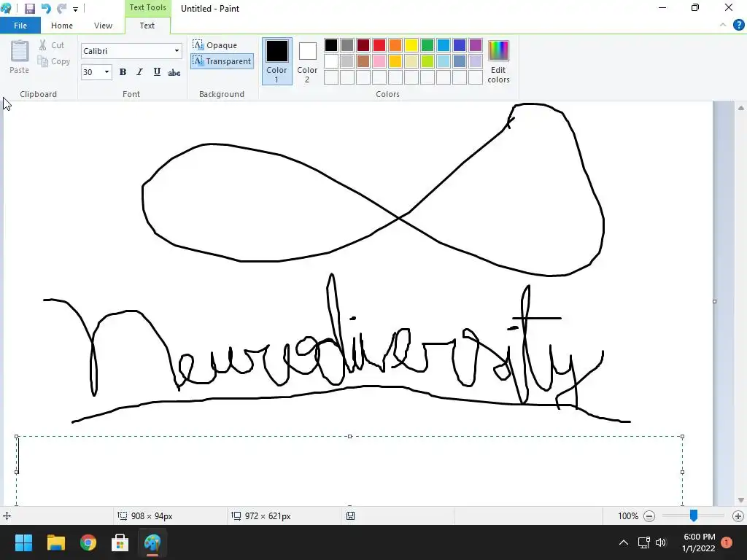Click the zoom in plus button
747x560 pixels.
(738, 516)
